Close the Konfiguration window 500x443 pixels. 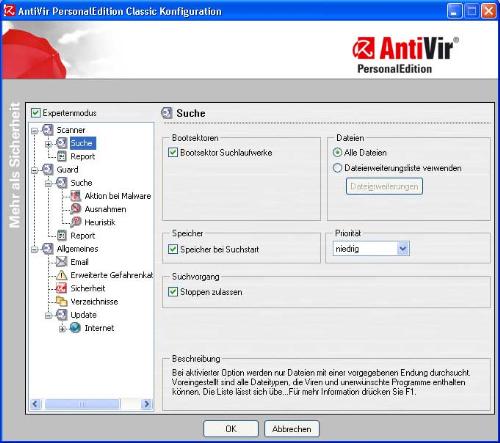(x=489, y=11)
